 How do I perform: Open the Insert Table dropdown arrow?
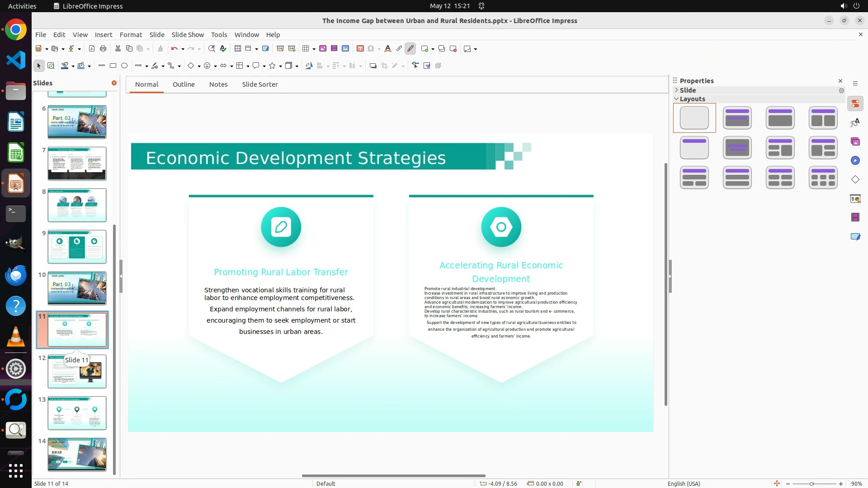pos(314,49)
